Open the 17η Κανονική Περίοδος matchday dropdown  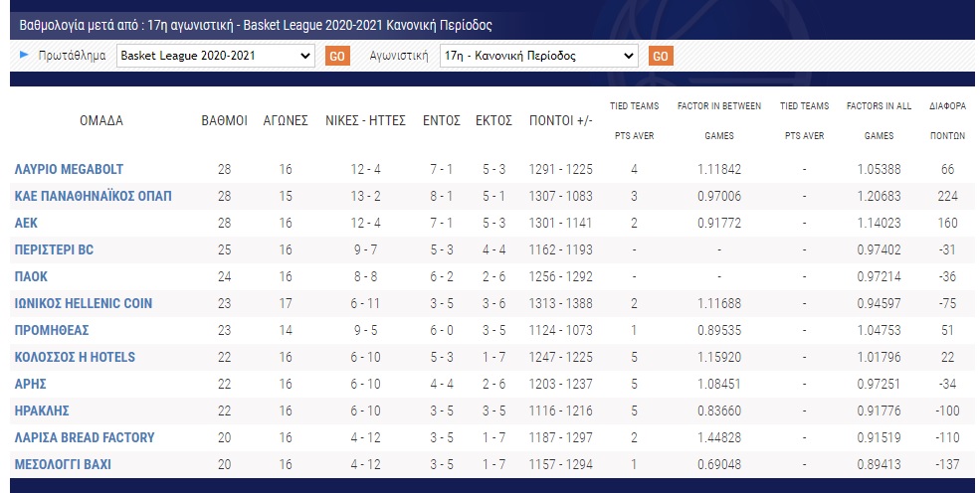[x=538, y=56]
